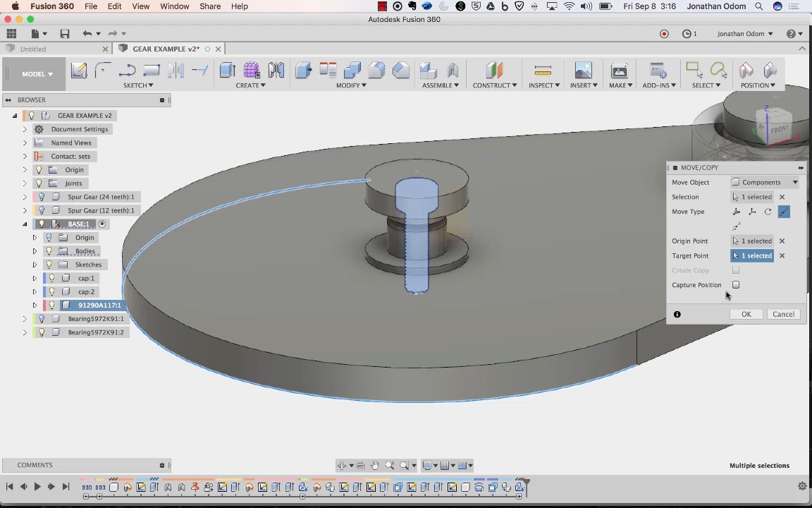Enable the Capture Position checkbox
This screenshot has width=812, height=508.
[x=736, y=285]
